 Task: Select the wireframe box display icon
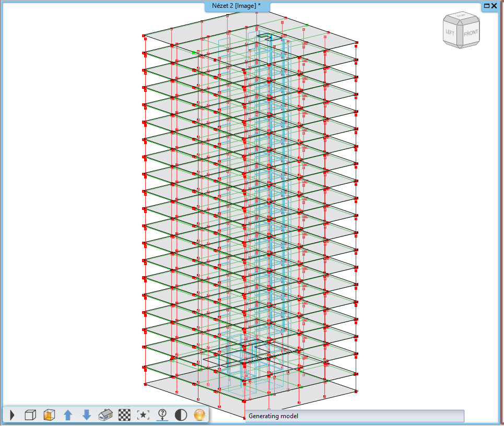pyautogui.click(x=30, y=416)
